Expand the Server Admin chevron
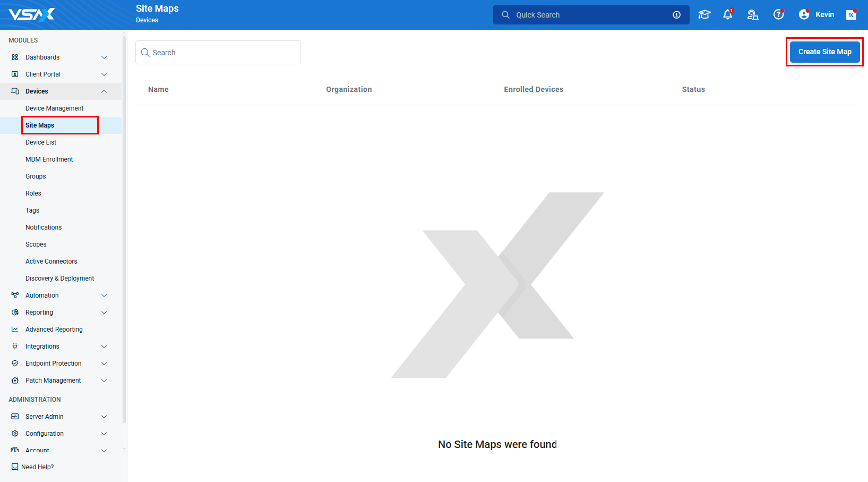 pyautogui.click(x=104, y=417)
